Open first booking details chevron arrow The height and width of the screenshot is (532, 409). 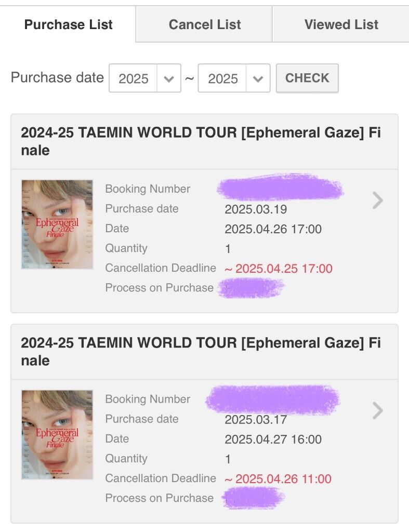pos(377,200)
